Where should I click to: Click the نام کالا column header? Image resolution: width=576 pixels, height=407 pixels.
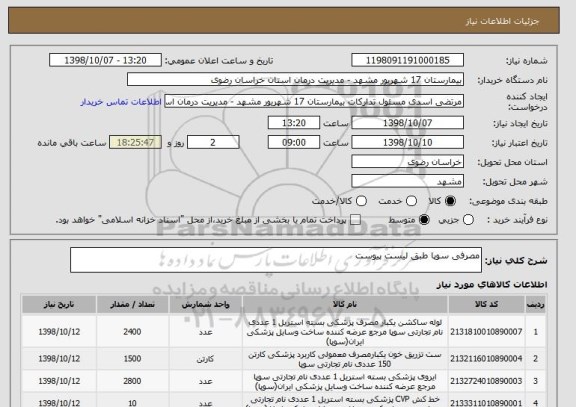point(345,305)
